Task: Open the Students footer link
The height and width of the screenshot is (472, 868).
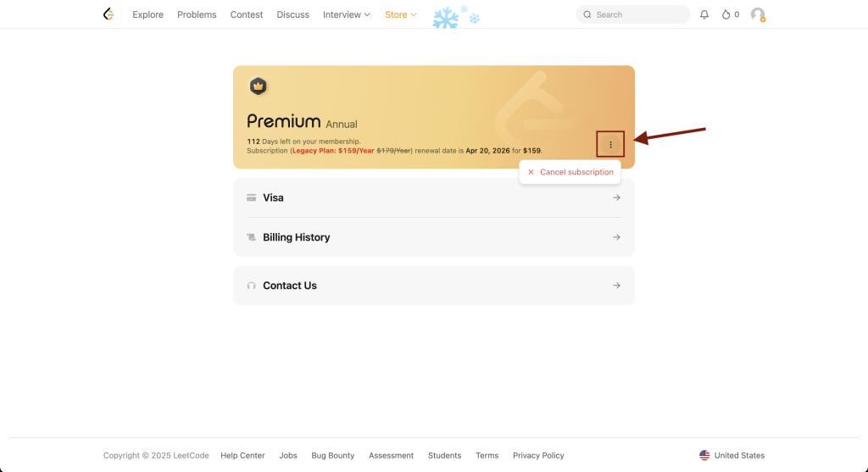Action: (x=444, y=455)
